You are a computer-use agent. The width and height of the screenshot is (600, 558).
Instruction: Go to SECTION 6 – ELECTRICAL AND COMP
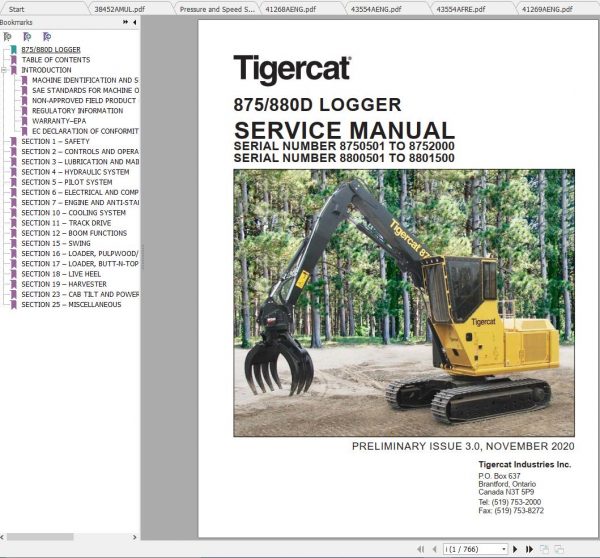point(80,193)
